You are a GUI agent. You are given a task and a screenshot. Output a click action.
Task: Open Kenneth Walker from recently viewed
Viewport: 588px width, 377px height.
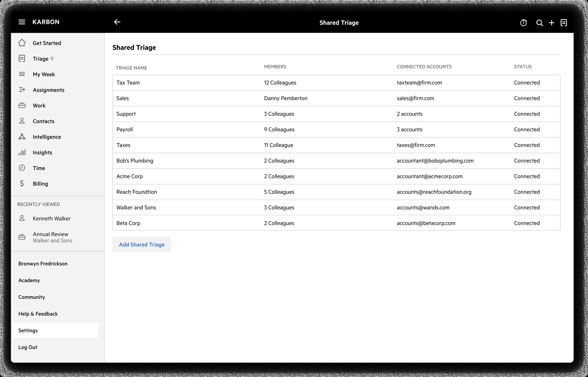[51, 218]
